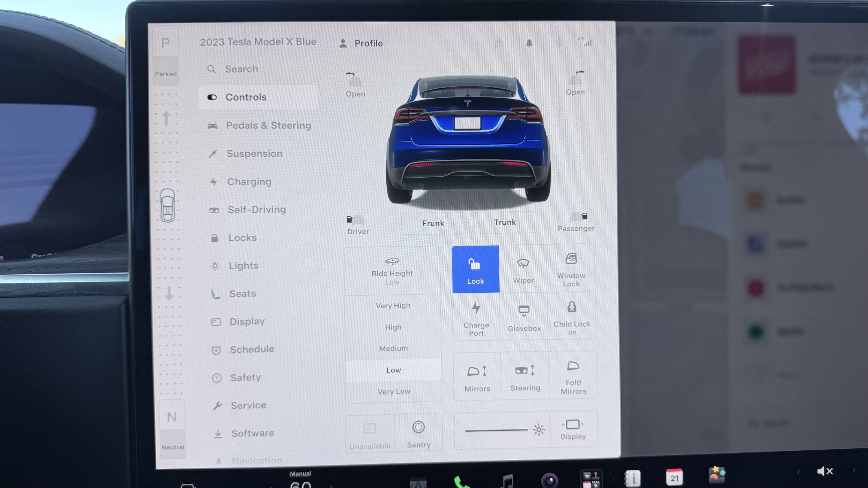
Task: Set ride height to High
Action: (393, 327)
